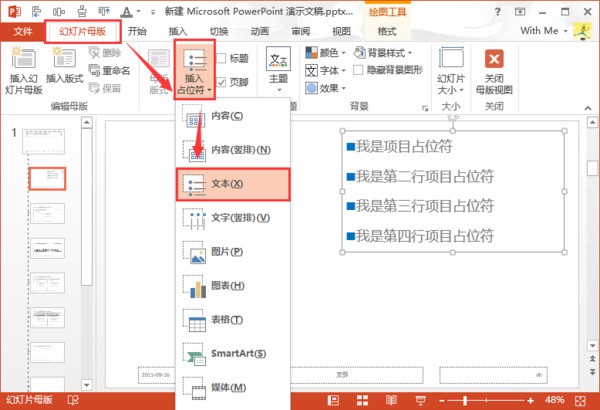
Task: Click Close Master View (关闭母版视图)
Action: click(x=494, y=71)
